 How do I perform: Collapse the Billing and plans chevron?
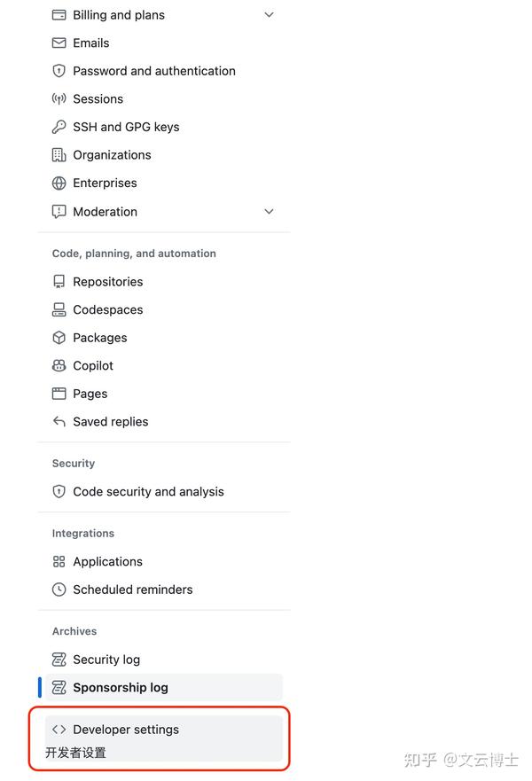pyautogui.click(x=268, y=14)
